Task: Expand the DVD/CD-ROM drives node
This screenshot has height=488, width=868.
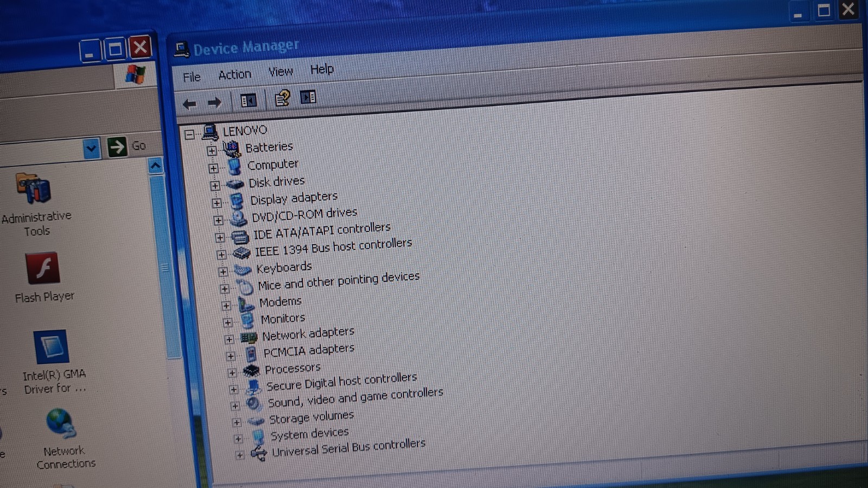Action: pyautogui.click(x=218, y=220)
